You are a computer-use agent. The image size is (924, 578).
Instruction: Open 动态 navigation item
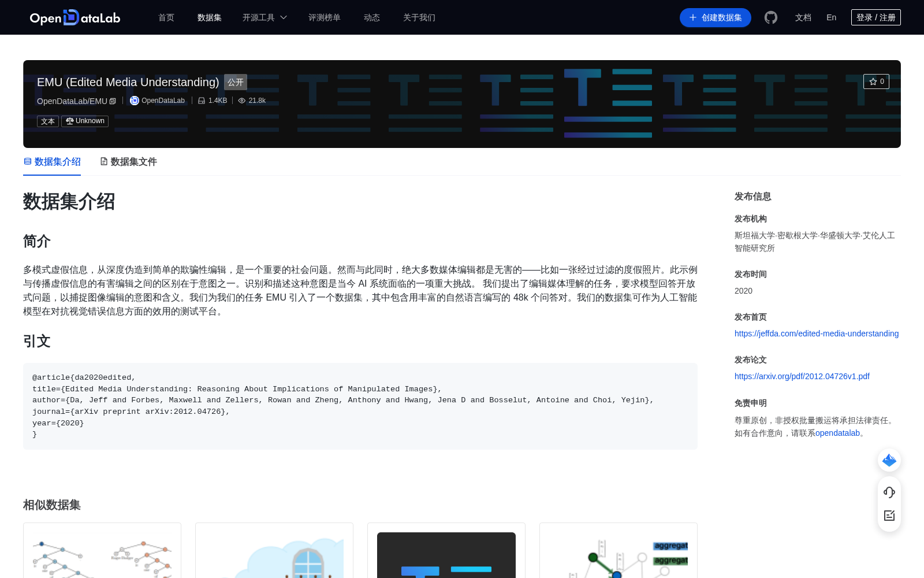(x=372, y=17)
